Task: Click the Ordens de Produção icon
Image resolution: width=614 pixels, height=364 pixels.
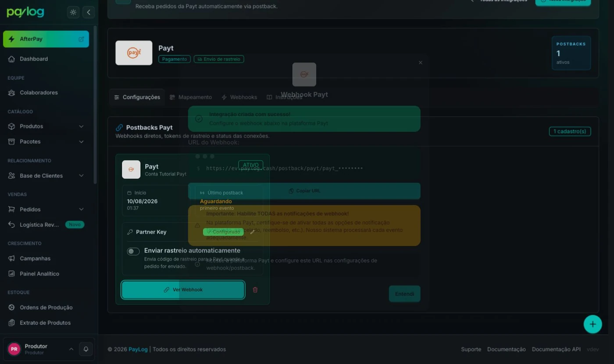Action: (11, 307)
